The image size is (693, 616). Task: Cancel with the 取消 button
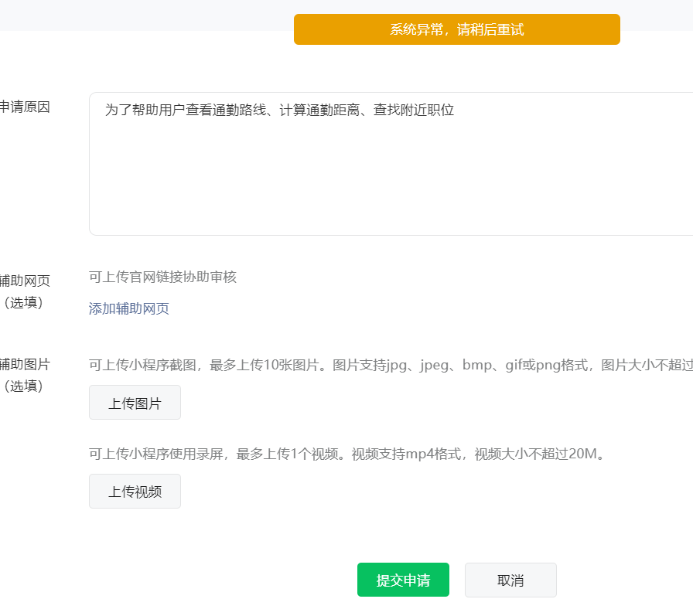[510, 580]
